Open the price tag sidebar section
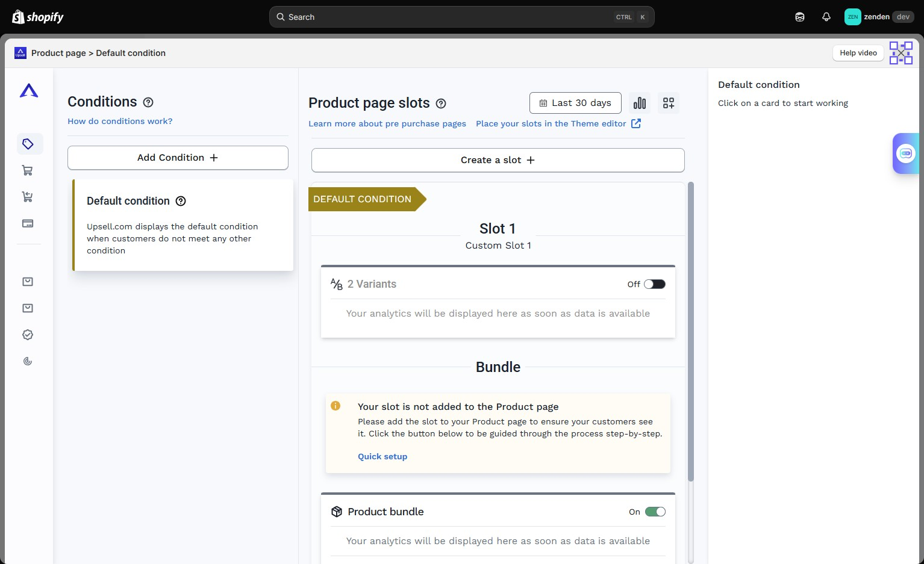Screen dimensions: 924x564 click(x=28, y=144)
